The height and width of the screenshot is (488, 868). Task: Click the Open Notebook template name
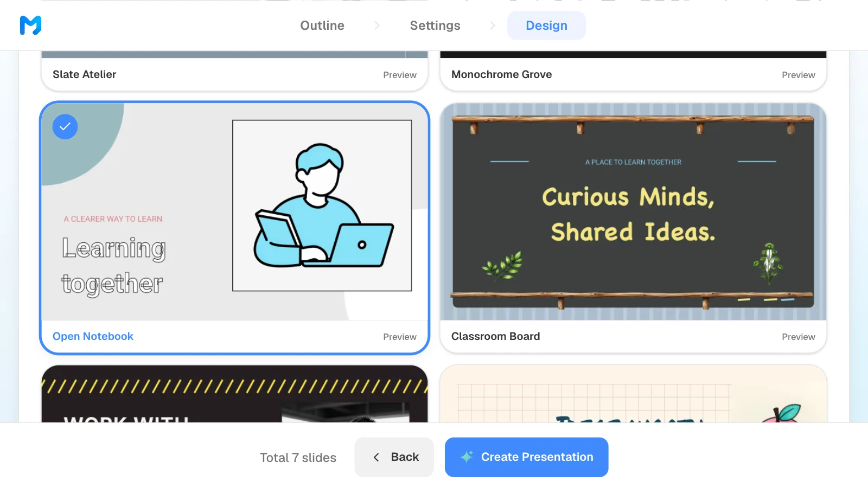click(x=93, y=336)
